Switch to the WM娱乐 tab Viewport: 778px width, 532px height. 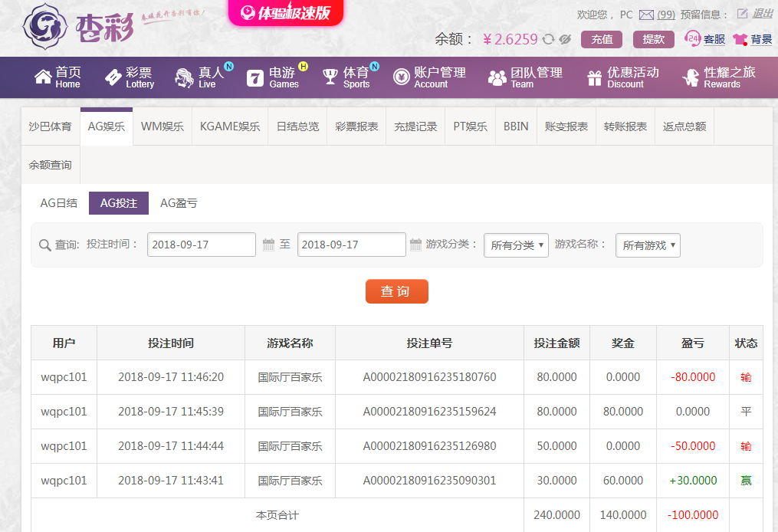(162, 126)
